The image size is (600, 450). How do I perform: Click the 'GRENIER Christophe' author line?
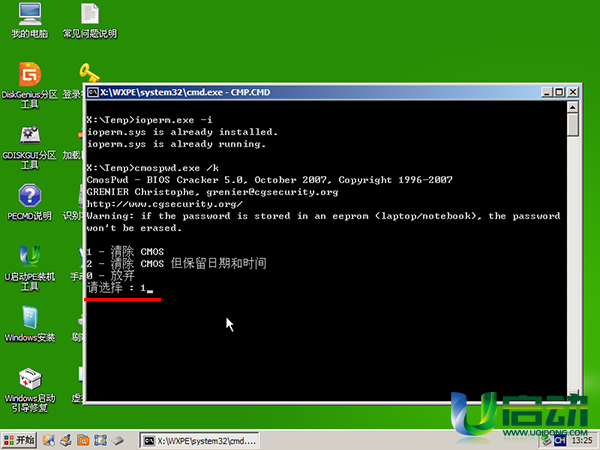pyautogui.click(x=212, y=192)
